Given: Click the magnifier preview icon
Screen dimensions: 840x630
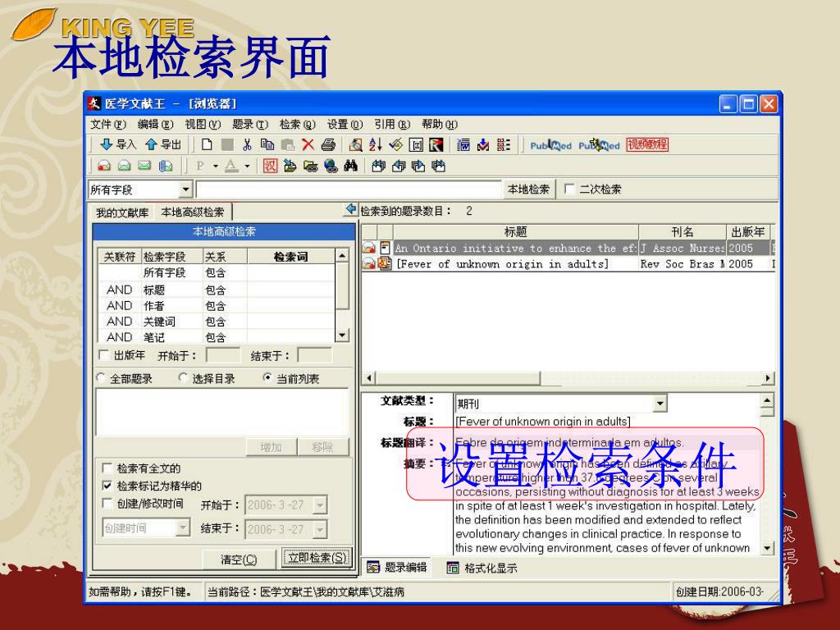Looking at the screenshot, I should click(355, 144).
